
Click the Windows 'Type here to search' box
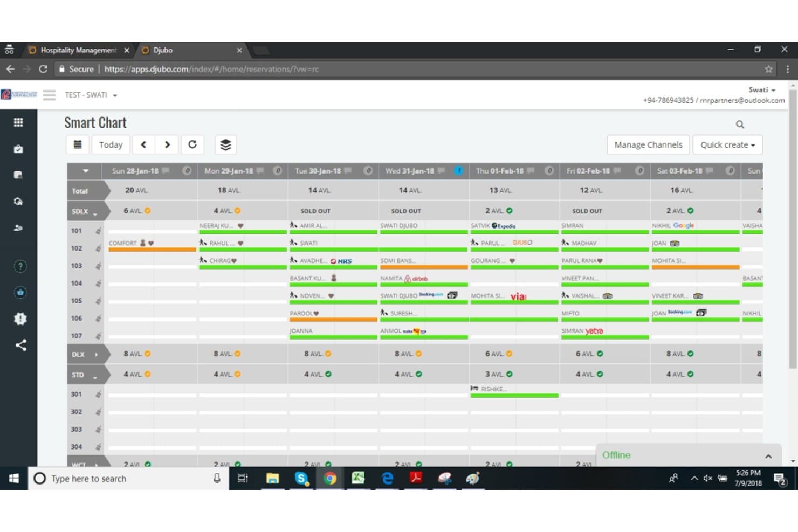(129, 478)
